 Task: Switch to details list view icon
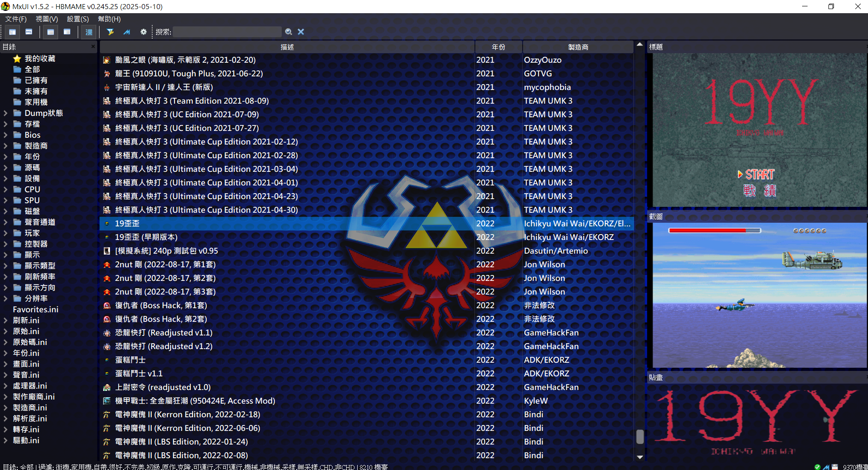[x=50, y=32]
